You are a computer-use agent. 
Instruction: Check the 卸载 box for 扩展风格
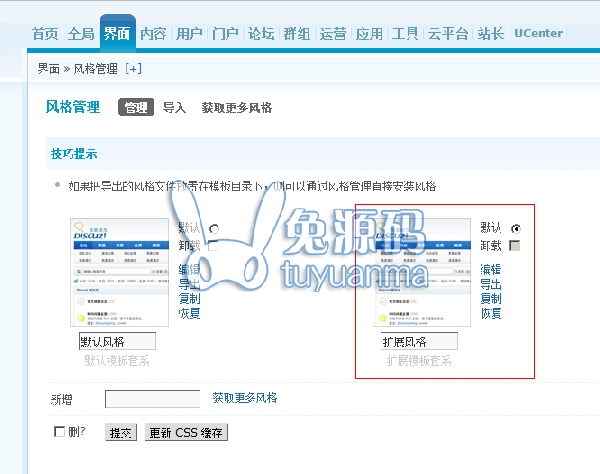pos(515,246)
